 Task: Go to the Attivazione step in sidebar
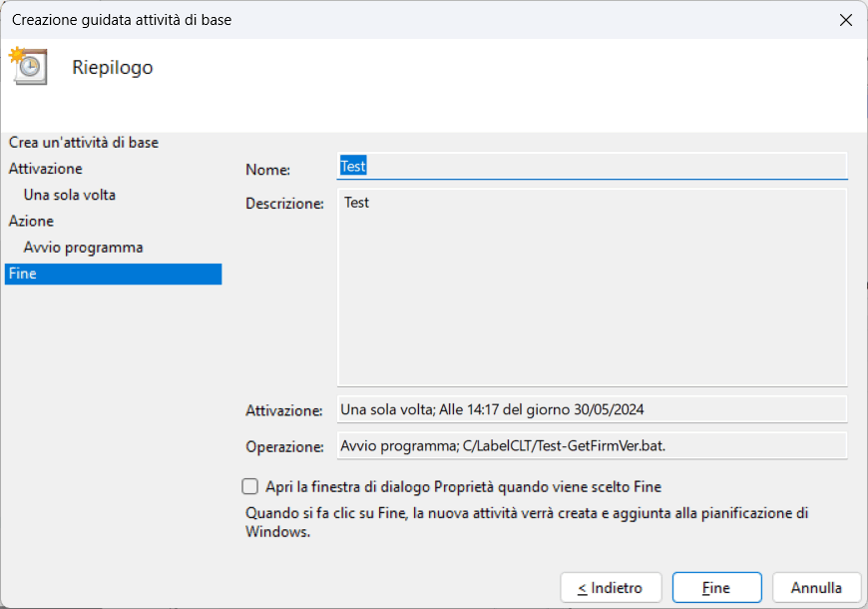[45, 169]
